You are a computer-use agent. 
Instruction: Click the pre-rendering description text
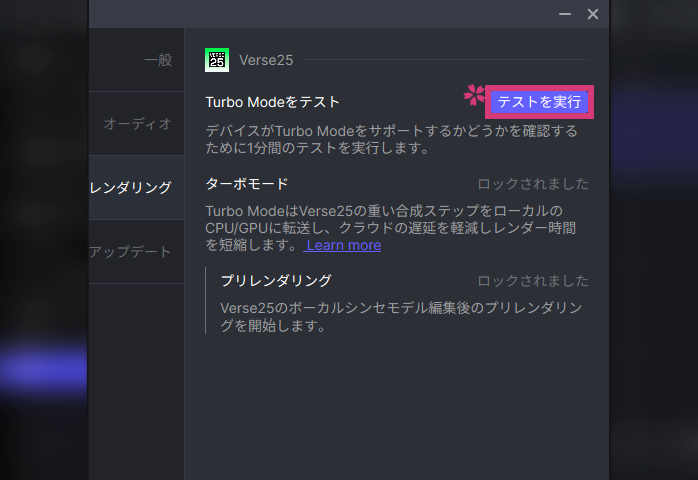400,317
